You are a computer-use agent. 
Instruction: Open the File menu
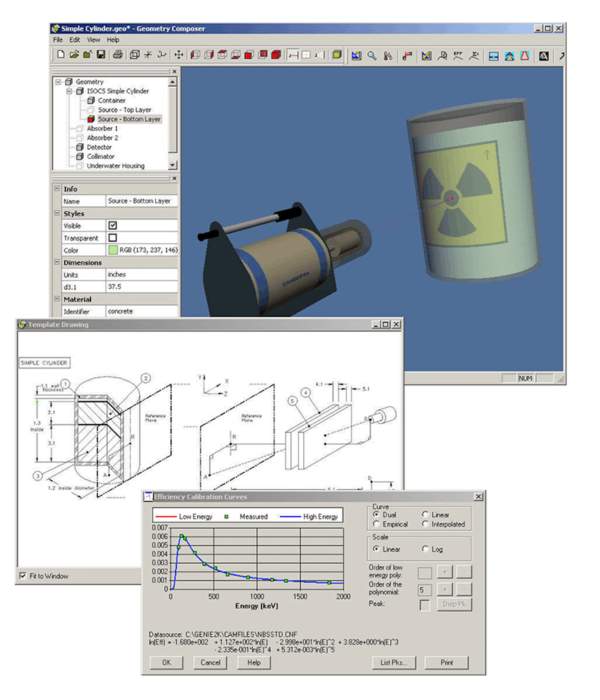[58, 40]
